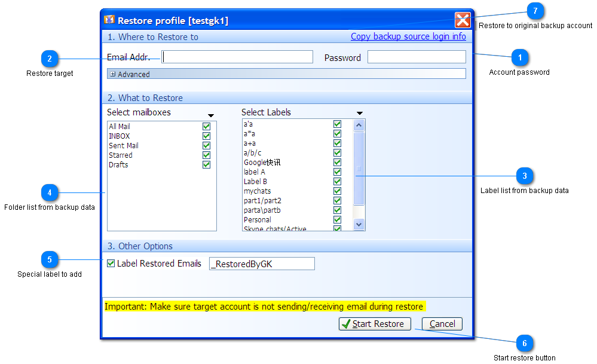The height and width of the screenshot is (364, 597).
Task: Click the labels list scrollbar down arrow
Action: [x=359, y=224]
